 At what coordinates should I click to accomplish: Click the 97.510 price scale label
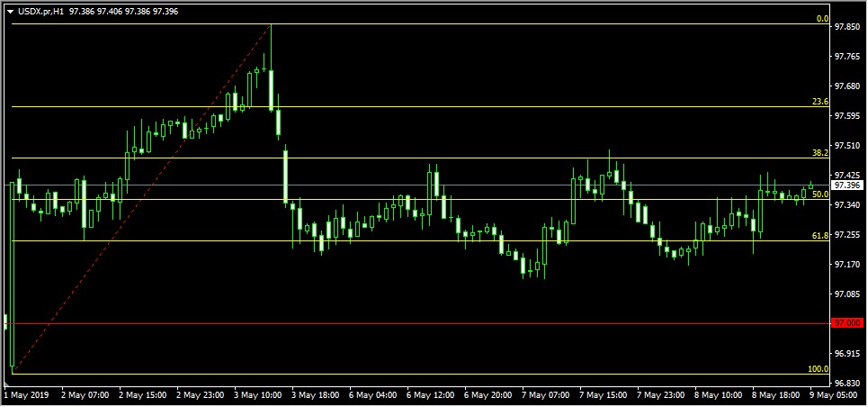coord(847,145)
